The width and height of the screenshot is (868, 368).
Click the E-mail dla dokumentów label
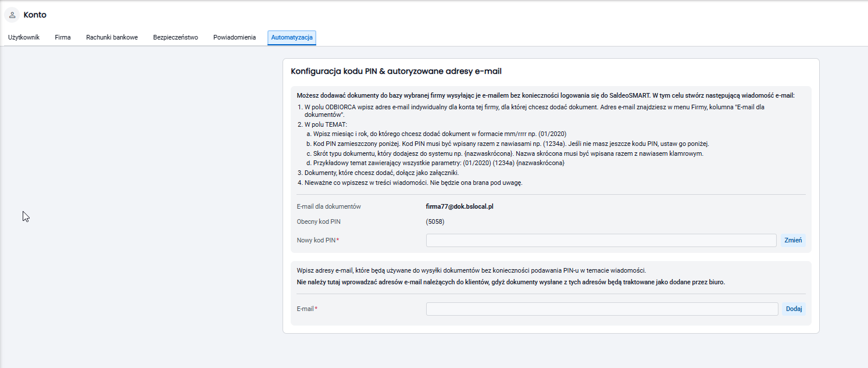[329, 206]
